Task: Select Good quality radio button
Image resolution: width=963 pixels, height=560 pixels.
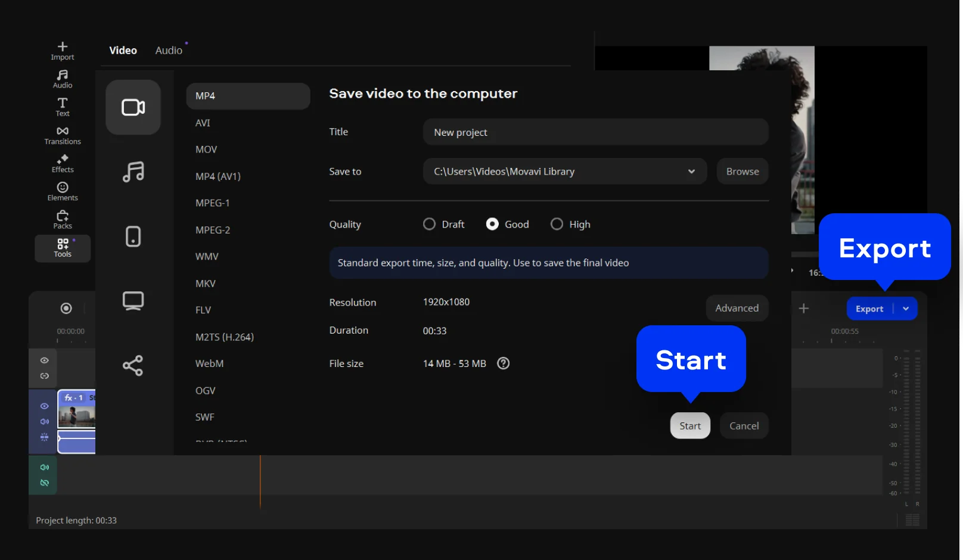Action: click(x=492, y=224)
